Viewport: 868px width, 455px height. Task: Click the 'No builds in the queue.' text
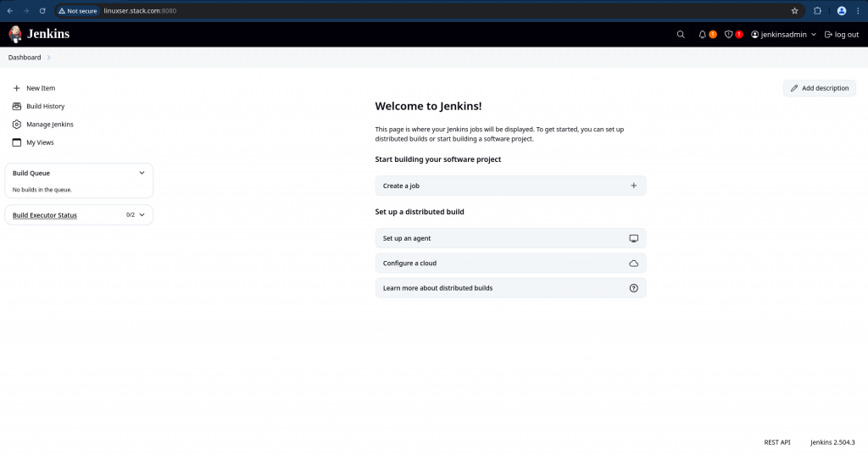tap(42, 190)
